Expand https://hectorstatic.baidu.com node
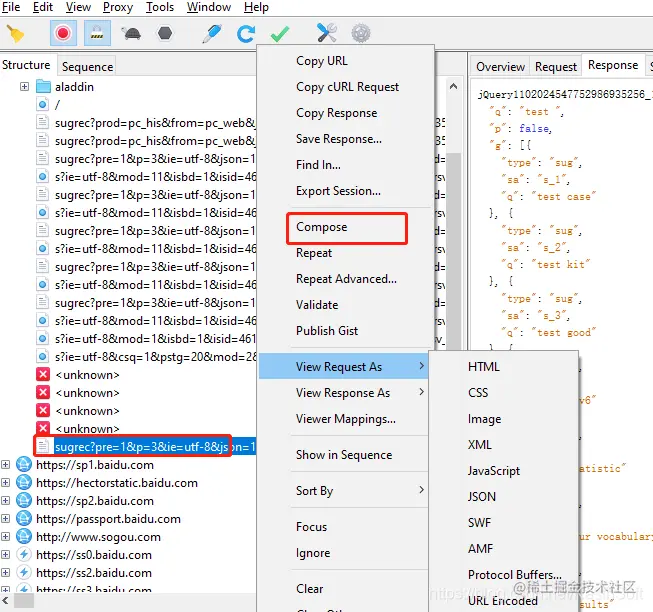The height and width of the screenshot is (612, 653). [5, 483]
